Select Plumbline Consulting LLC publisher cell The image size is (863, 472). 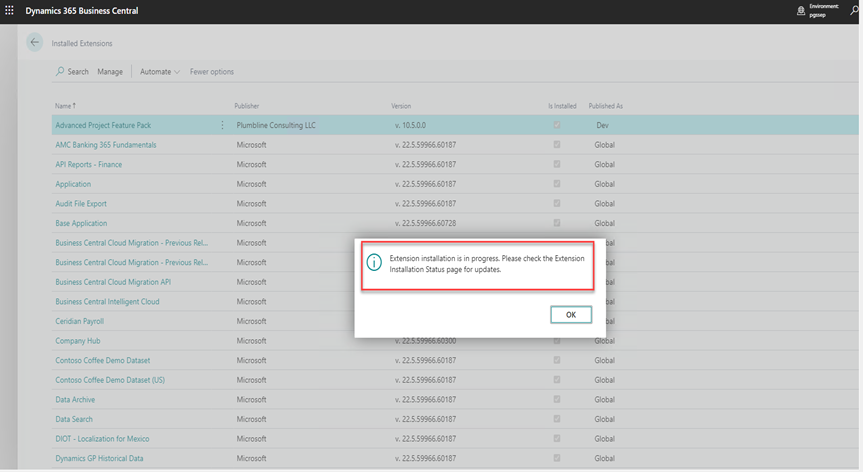[x=276, y=125]
